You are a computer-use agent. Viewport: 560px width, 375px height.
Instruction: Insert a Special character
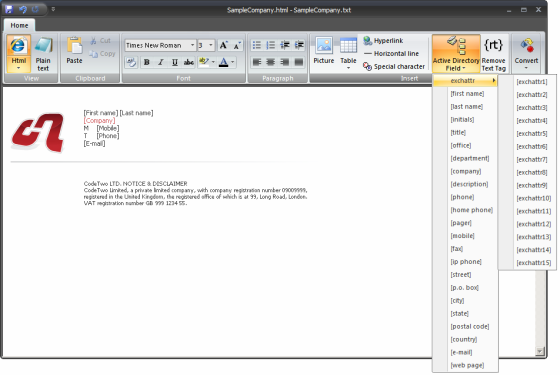(x=394, y=66)
